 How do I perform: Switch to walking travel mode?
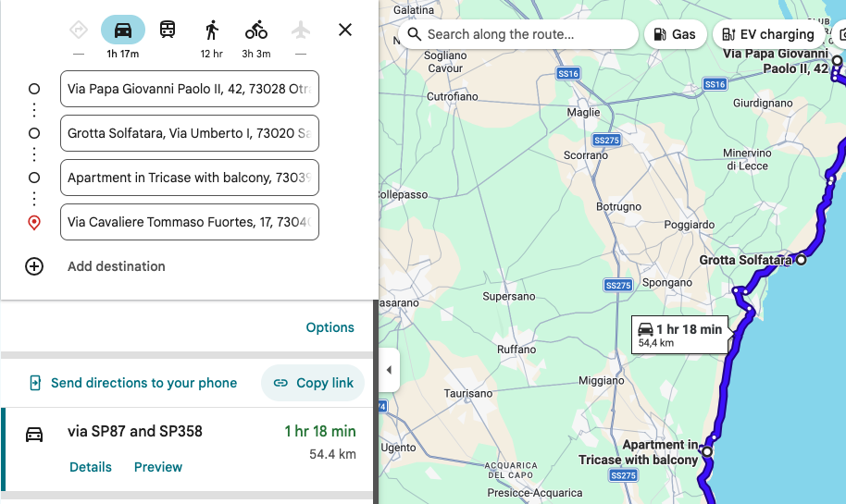tap(212, 30)
